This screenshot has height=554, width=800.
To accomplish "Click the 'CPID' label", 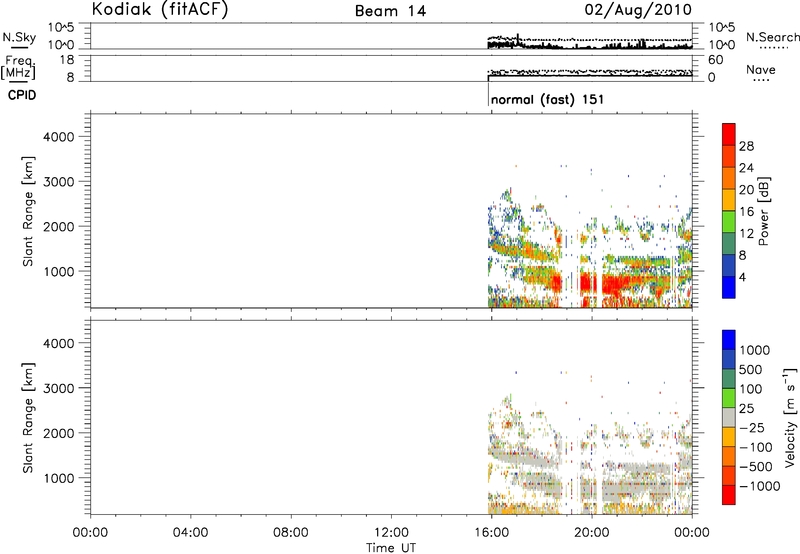I will click(x=22, y=95).
